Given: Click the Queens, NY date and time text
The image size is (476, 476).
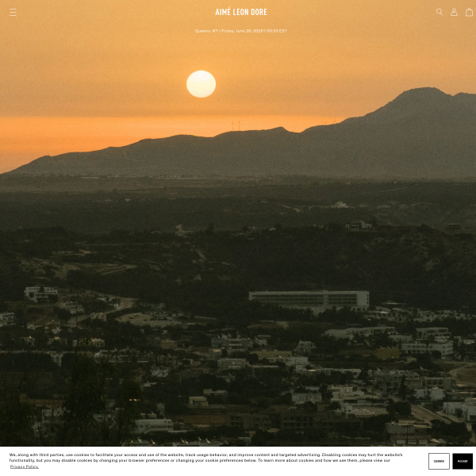Looking at the screenshot, I should point(240,31).
